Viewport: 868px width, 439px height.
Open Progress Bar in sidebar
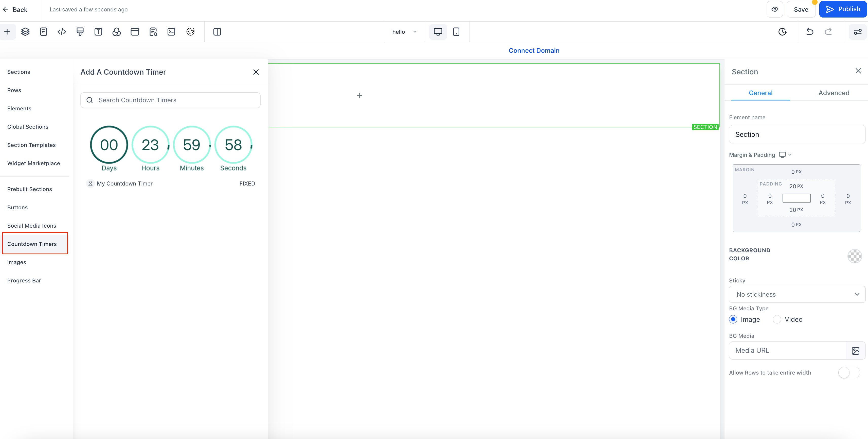(24, 280)
